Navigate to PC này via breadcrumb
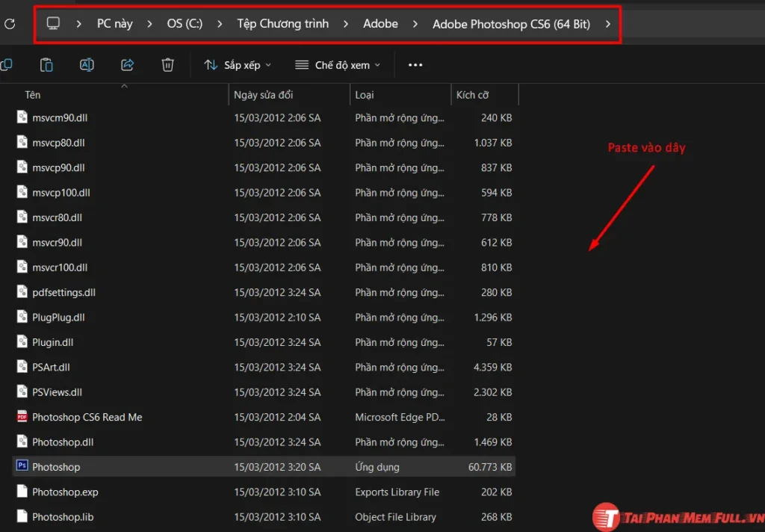The height and width of the screenshot is (532, 765). coord(114,23)
